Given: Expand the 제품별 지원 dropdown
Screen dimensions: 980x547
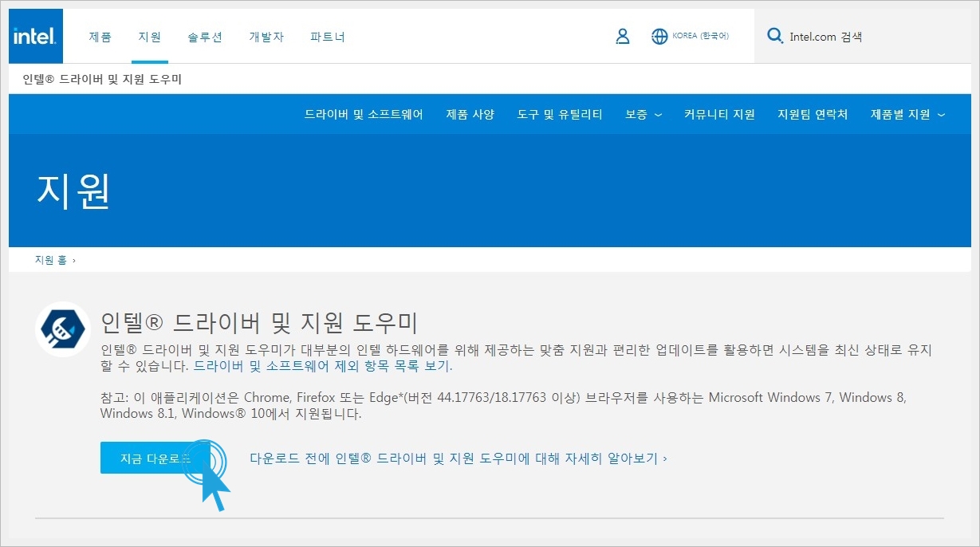Looking at the screenshot, I should click(x=908, y=114).
